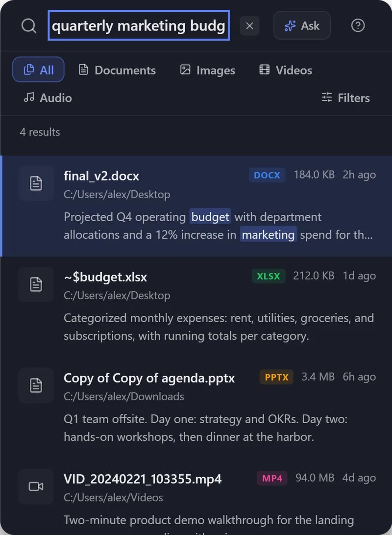Click the 2h ago timestamp
The height and width of the screenshot is (535, 392).
[359, 175]
